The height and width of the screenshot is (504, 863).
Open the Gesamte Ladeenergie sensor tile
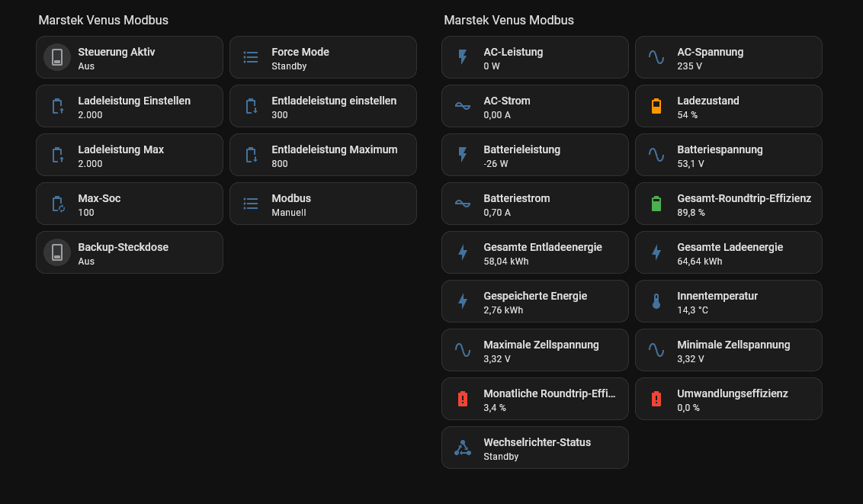click(x=729, y=252)
